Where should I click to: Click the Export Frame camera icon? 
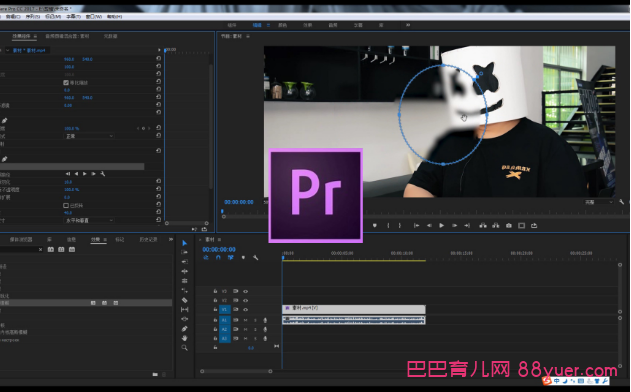pyautogui.click(x=509, y=225)
